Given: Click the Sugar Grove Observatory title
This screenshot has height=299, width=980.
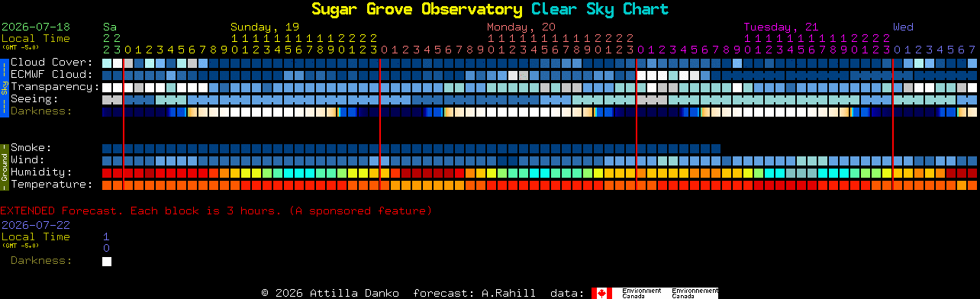Looking at the screenshot, I should pyautogui.click(x=417, y=9).
